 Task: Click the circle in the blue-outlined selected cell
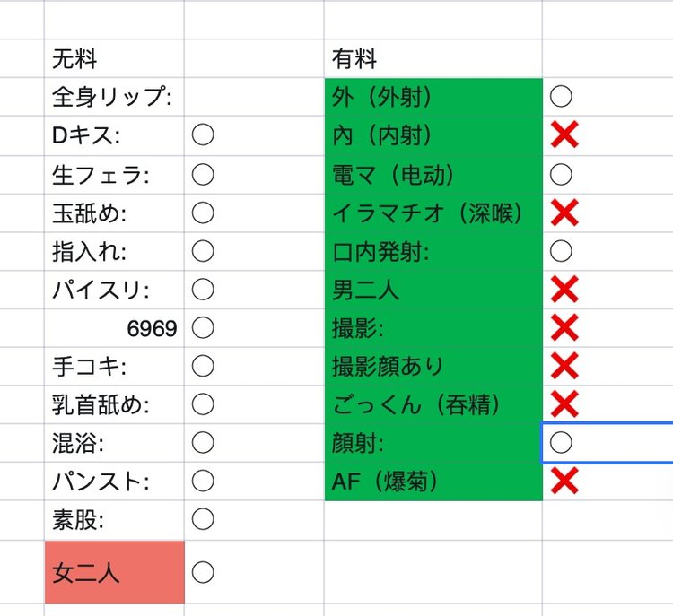(x=561, y=442)
